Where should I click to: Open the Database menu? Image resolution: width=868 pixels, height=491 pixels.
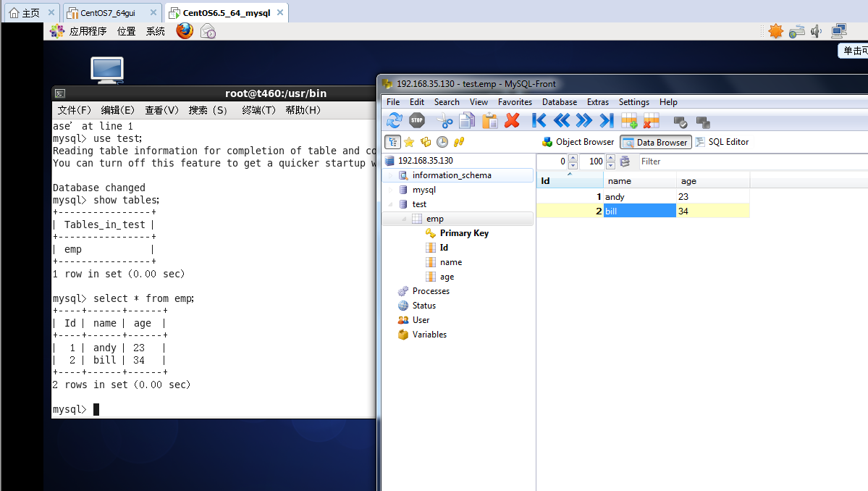560,102
